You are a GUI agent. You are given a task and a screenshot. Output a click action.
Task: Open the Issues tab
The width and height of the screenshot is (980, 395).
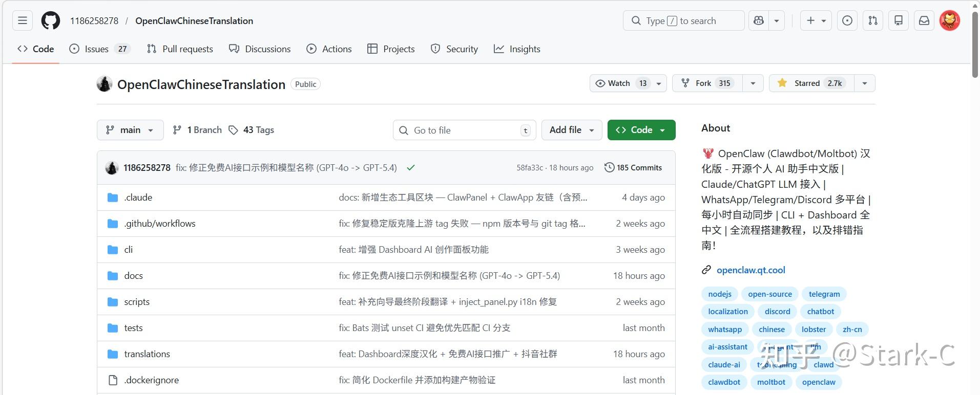pyautogui.click(x=100, y=49)
